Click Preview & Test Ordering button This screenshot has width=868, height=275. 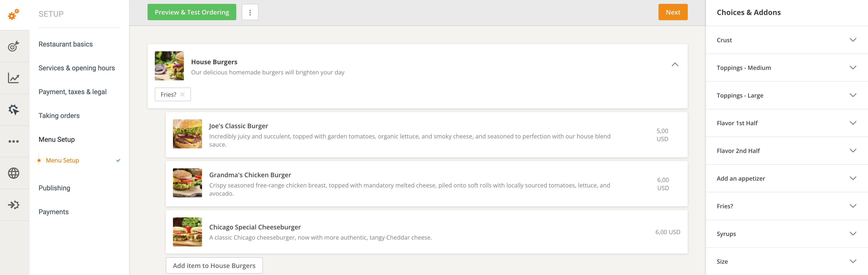192,12
